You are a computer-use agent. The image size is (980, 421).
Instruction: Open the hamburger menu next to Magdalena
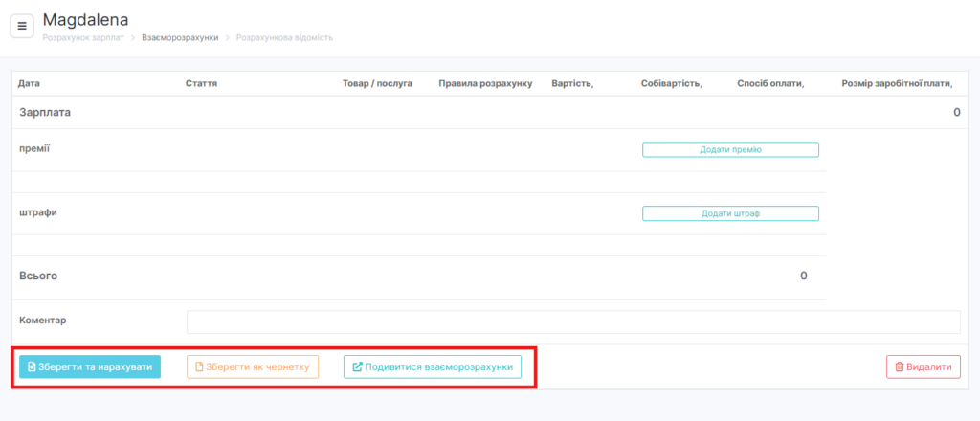pos(22,26)
